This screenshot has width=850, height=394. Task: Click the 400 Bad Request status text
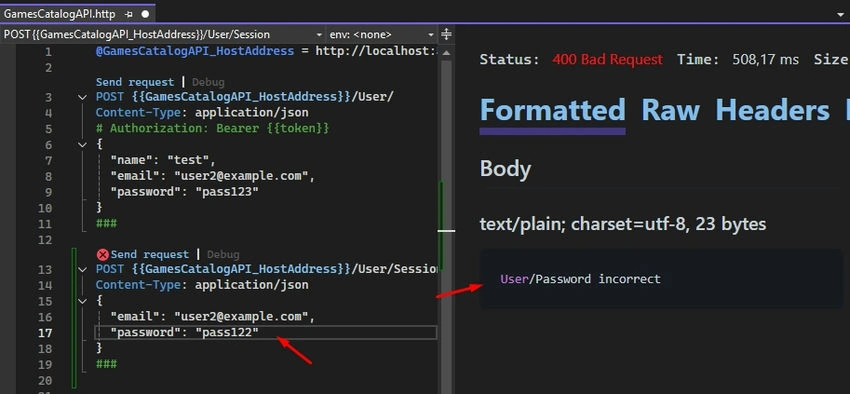[x=607, y=59]
